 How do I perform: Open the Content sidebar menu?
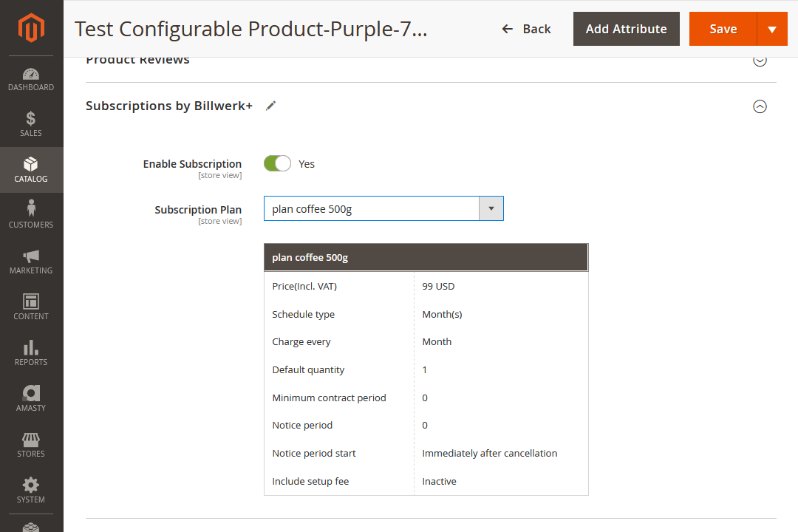click(31, 307)
